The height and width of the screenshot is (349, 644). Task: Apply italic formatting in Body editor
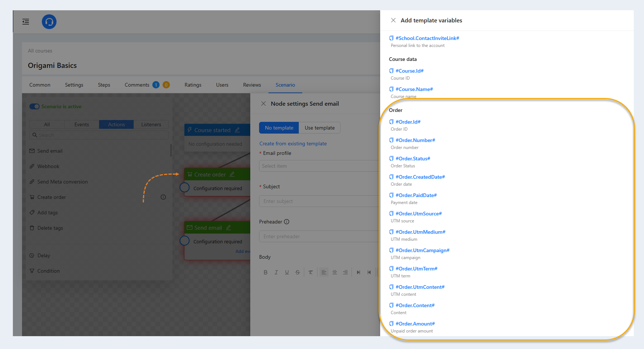tap(276, 272)
